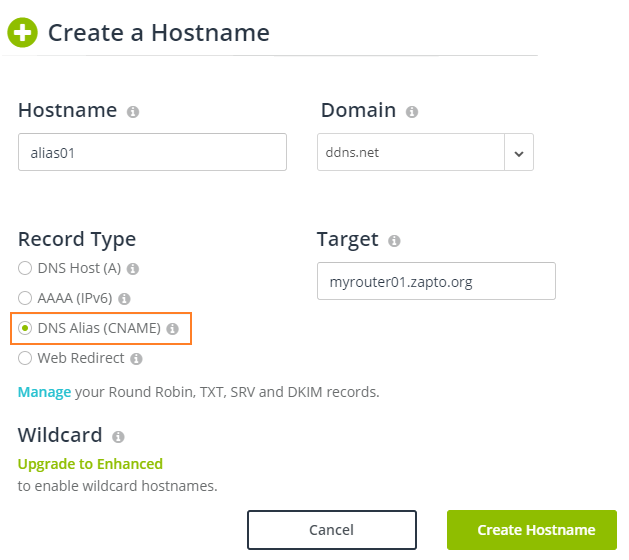629x560 pixels.
Task: Click the Upgrade to Enhanced link
Action: (90, 464)
